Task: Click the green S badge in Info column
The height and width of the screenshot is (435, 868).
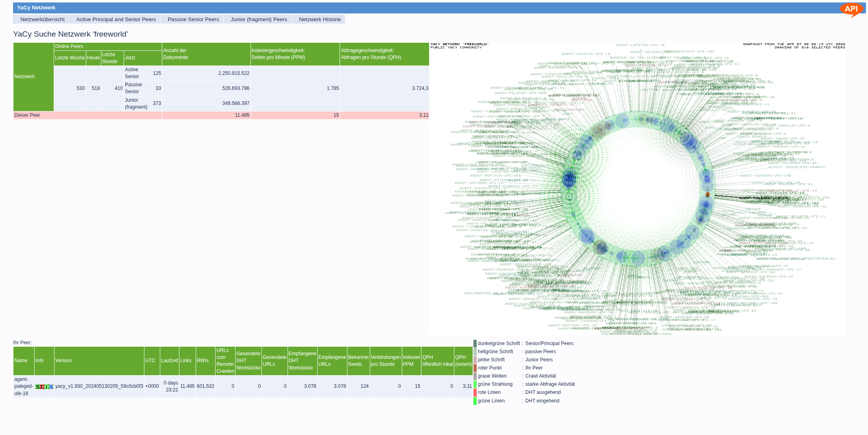Action: (x=38, y=387)
